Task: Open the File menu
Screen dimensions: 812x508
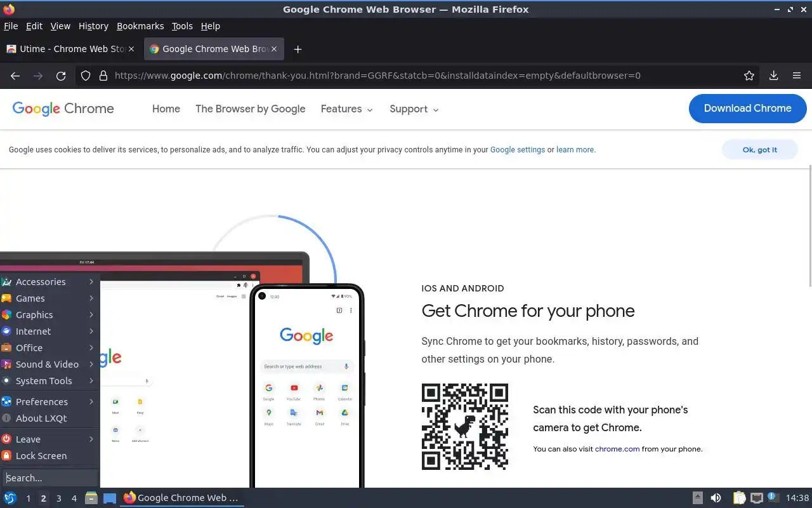Action: click(11, 26)
